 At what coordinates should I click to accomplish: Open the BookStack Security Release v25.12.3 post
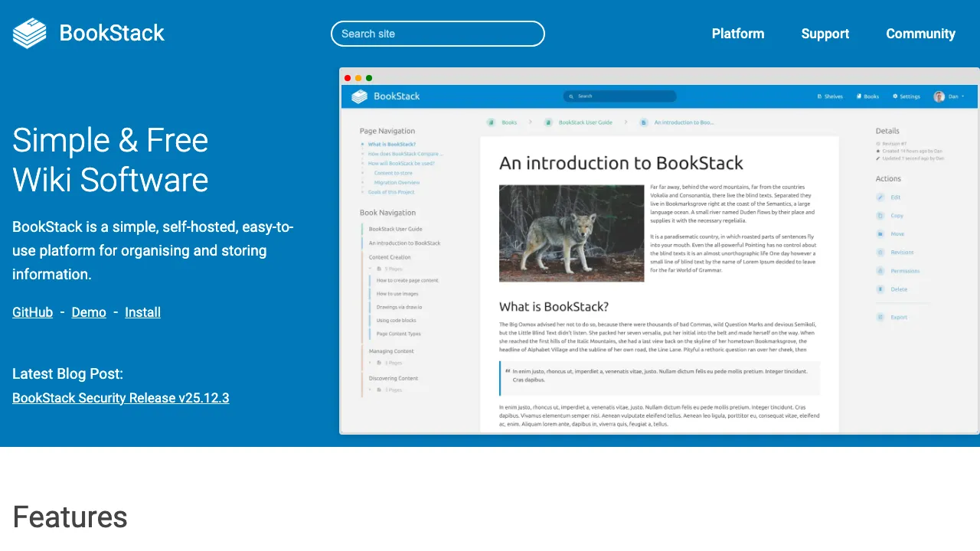120,398
